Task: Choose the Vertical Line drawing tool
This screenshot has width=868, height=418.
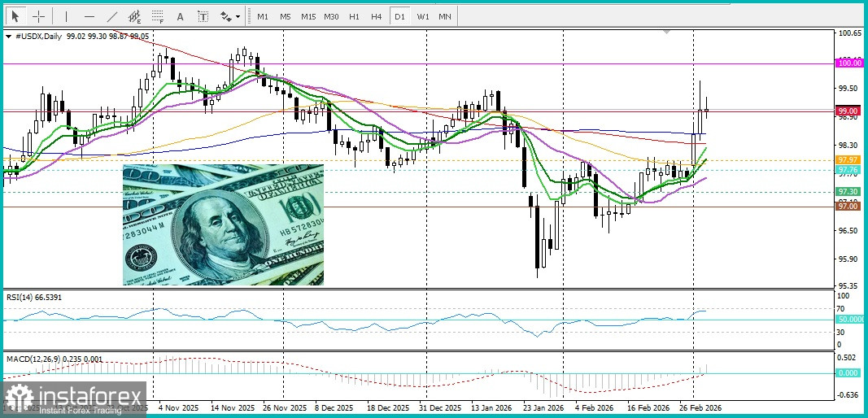Action: tap(66, 16)
